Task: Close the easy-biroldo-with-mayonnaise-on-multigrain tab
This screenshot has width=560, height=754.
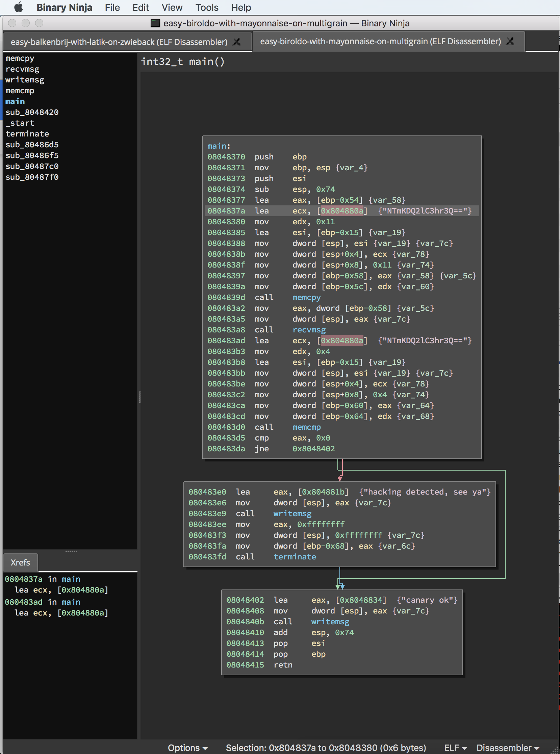Action: [x=510, y=41]
